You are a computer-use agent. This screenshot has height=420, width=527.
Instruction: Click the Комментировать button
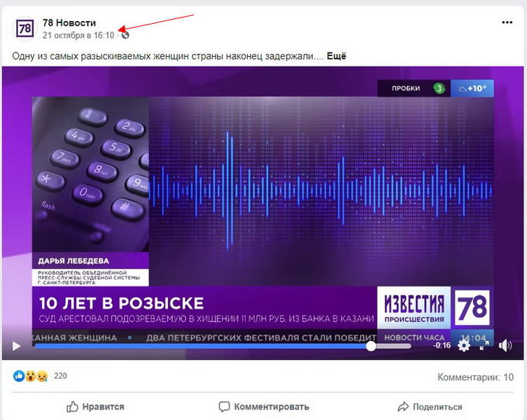point(263,407)
